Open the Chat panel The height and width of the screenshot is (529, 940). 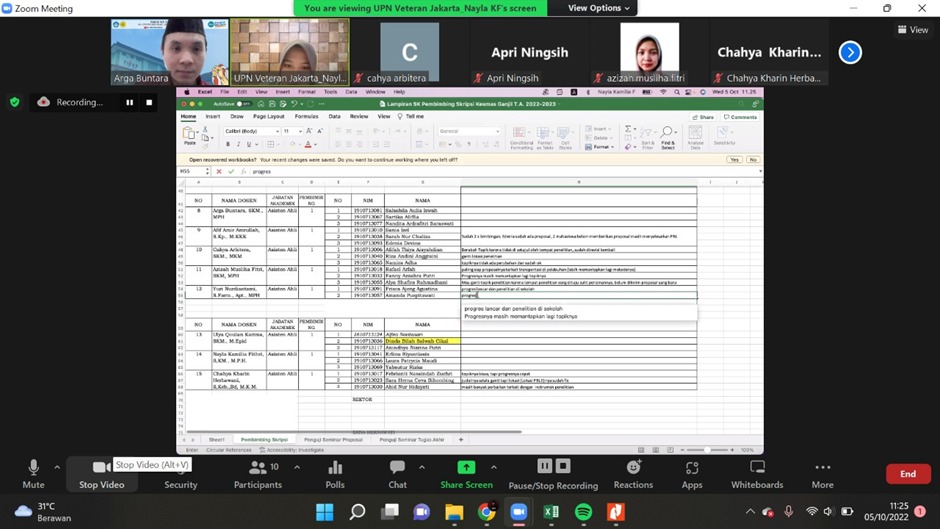[397, 472]
